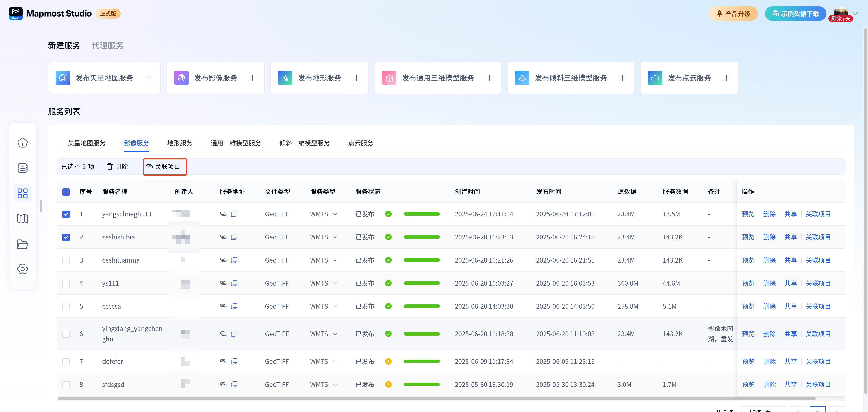Image resolution: width=868 pixels, height=412 pixels.
Task: Check the ceshiluanma row checkbox
Action: click(x=66, y=260)
